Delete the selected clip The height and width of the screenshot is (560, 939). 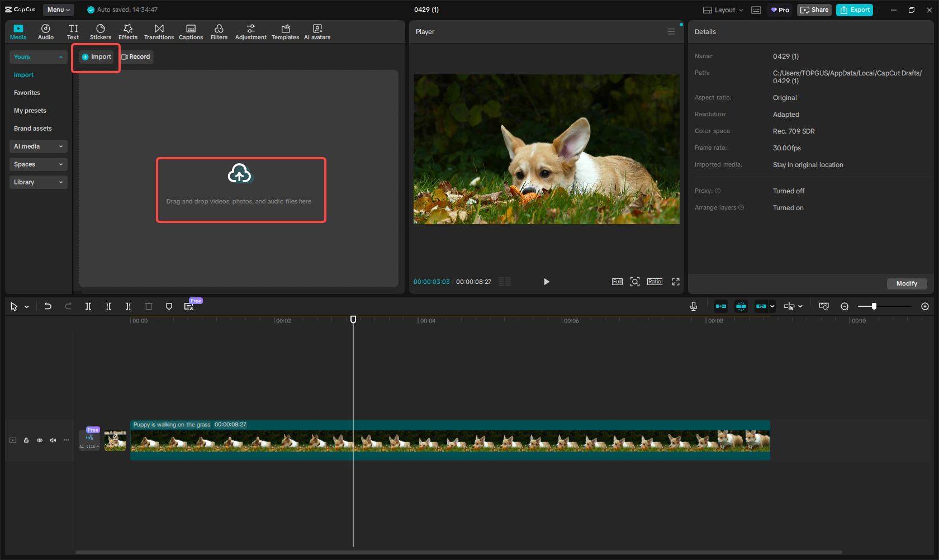click(x=148, y=306)
